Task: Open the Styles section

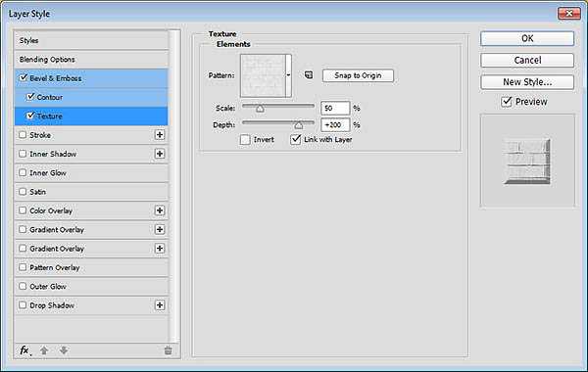Action: pyautogui.click(x=91, y=40)
